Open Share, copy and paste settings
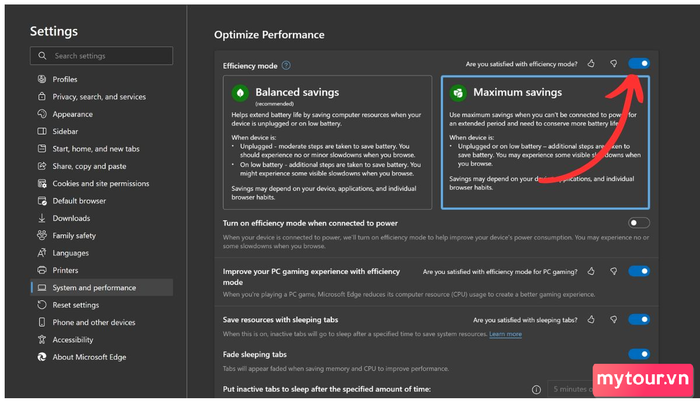The width and height of the screenshot is (700, 405). point(101,166)
